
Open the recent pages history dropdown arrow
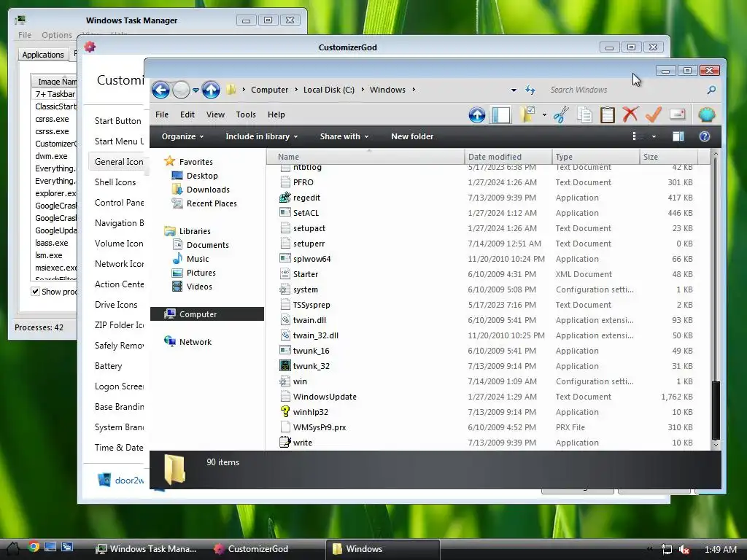coord(196,90)
